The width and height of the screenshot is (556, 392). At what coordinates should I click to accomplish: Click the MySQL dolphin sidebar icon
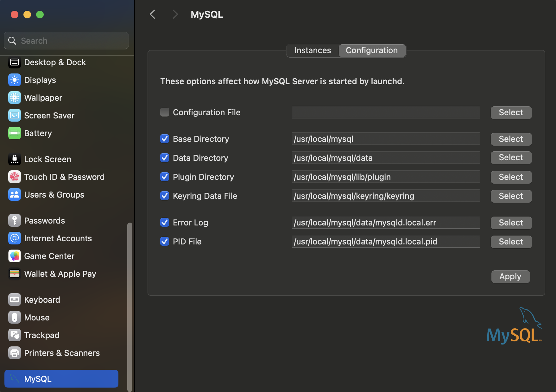15,379
